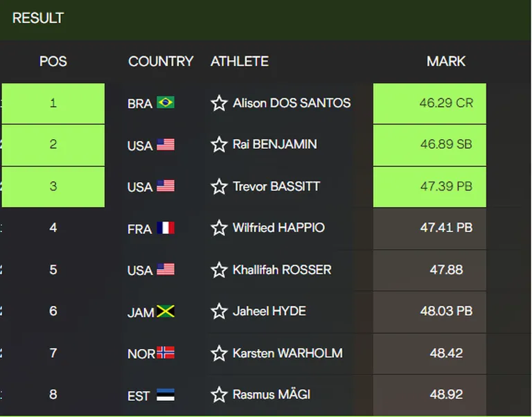This screenshot has height=417, width=532.
Task: Toggle the favorite star for Jaheel HYDE
Action: [219, 311]
